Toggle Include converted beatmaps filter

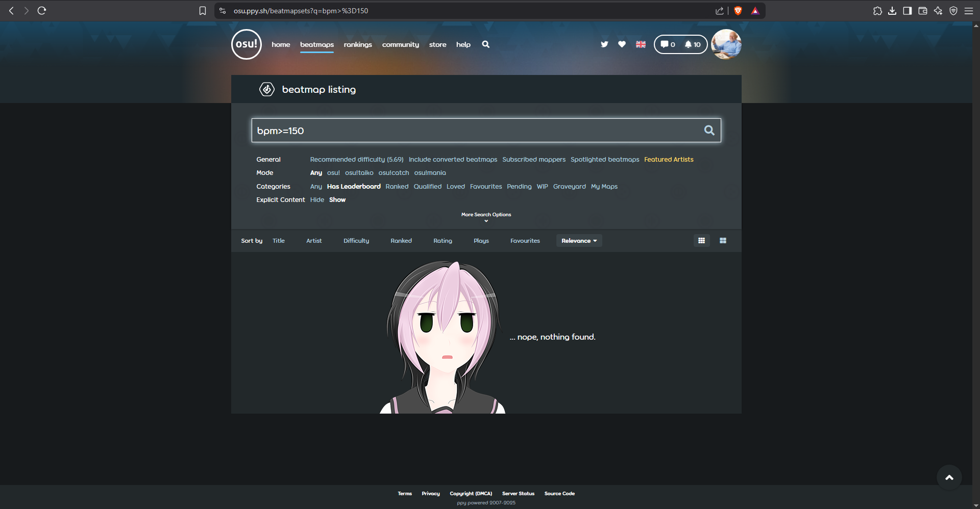[x=453, y=160]
